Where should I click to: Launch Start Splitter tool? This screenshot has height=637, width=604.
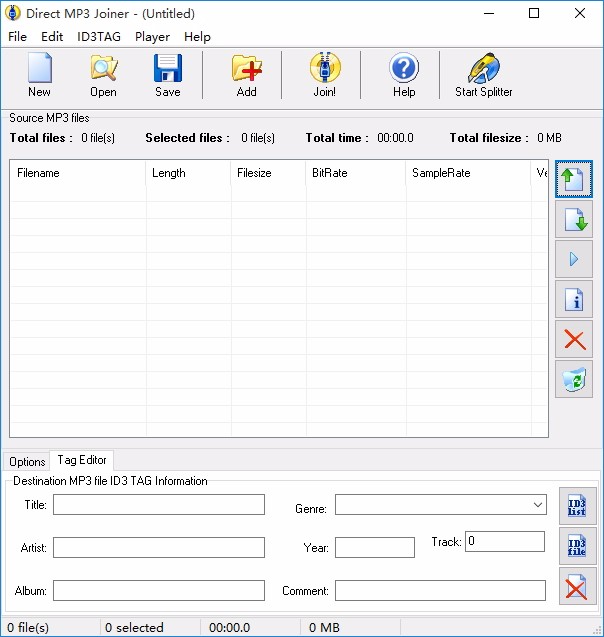tap(483, 75)
